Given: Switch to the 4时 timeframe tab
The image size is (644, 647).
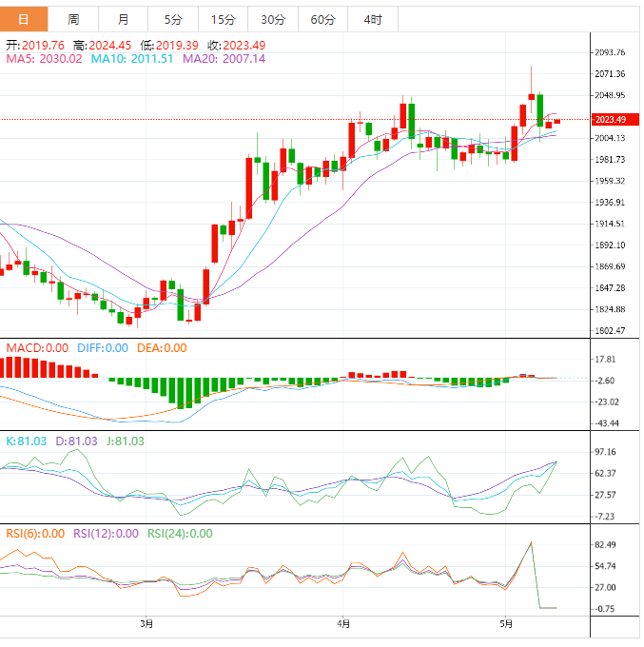Looking at the screenshot, I should tap(373, 19).
